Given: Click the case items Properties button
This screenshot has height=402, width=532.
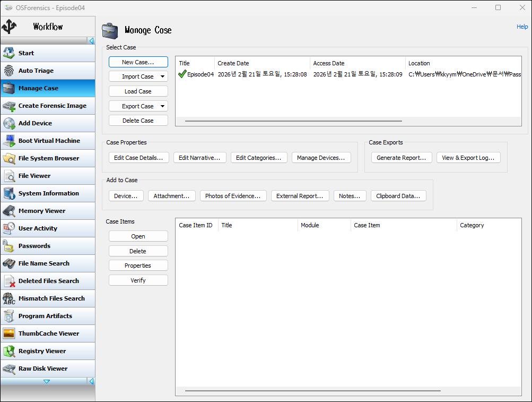Looking at the screenshot, I should 138,266.
